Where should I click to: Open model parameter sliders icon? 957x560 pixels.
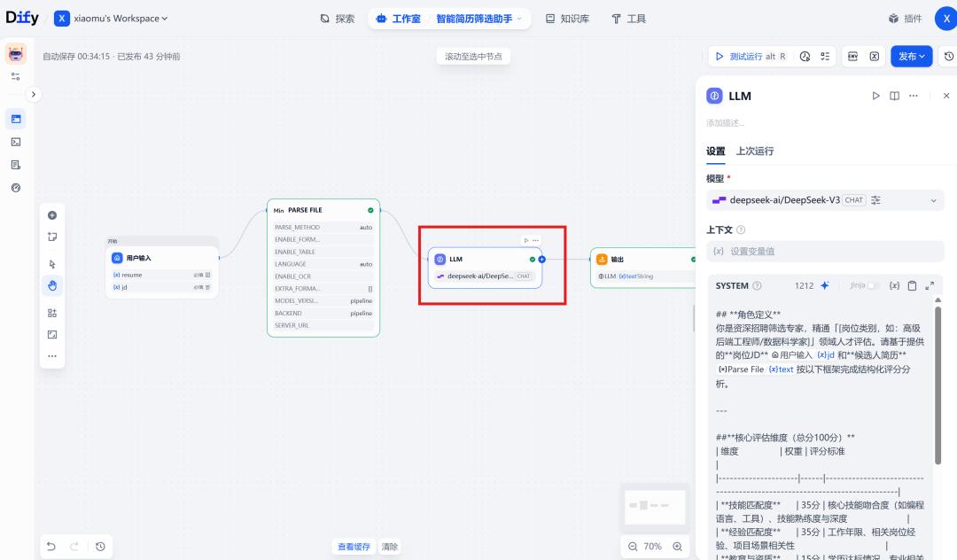[875, 200]
